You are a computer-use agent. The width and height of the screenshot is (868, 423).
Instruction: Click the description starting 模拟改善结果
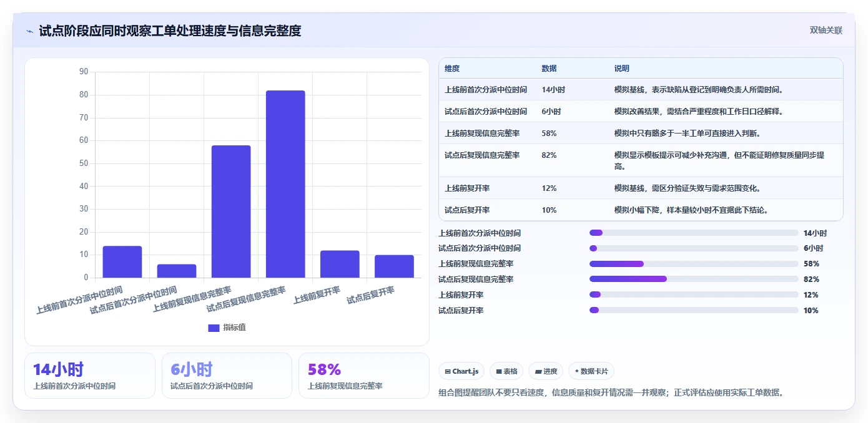tap(699, 112)
